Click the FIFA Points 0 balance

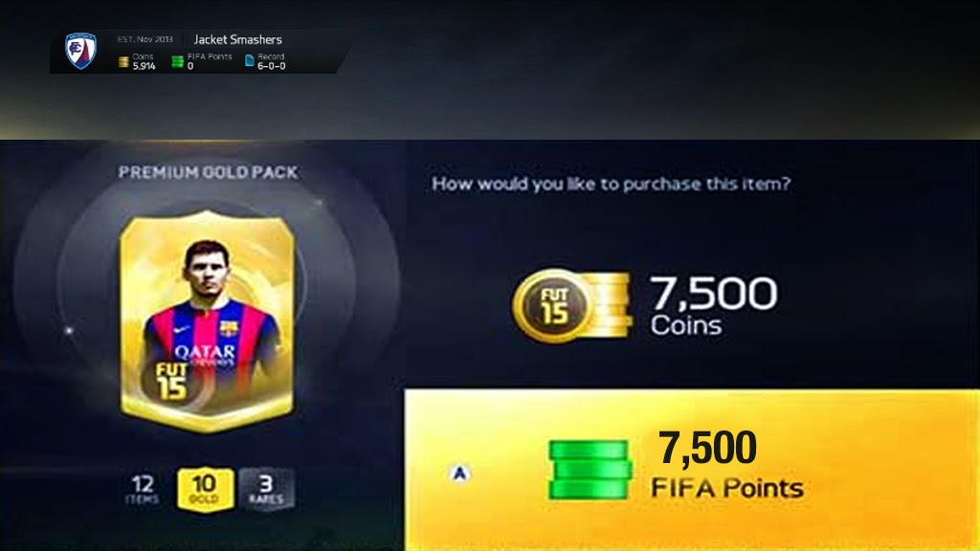click(190, 66)
